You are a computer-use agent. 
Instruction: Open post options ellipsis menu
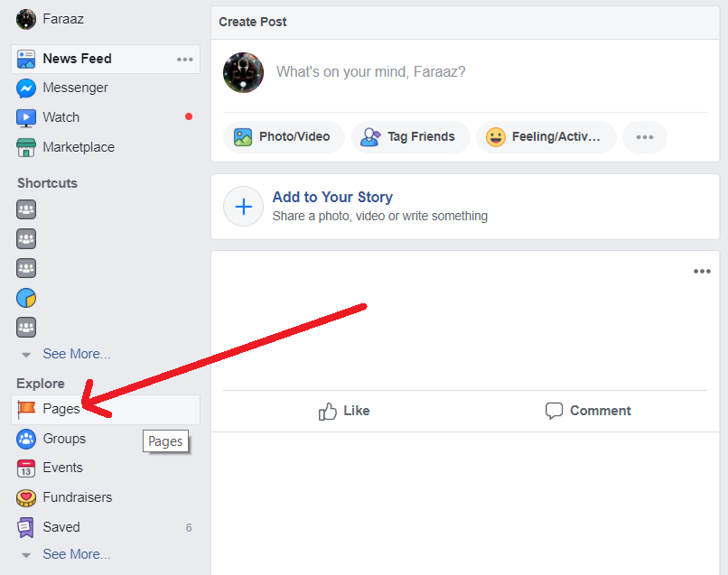pyautogui.click(x=702, y=272)
